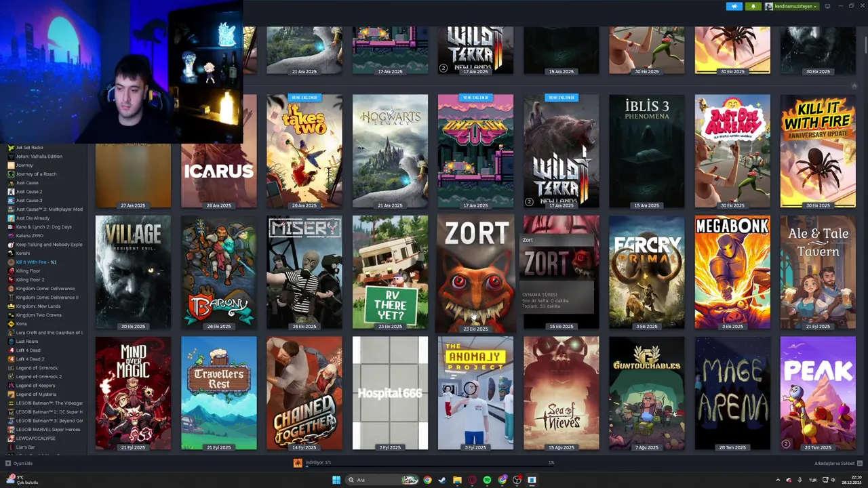Click the Kenshi icon in game list
868x488 pixels.
coord(10,253)
